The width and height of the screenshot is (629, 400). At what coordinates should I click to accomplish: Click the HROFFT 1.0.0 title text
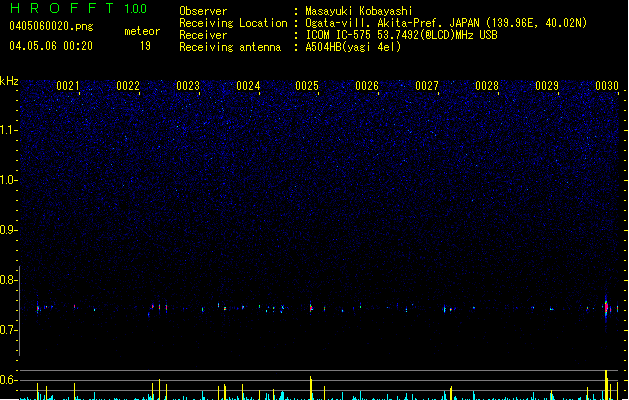click(79, 8)
